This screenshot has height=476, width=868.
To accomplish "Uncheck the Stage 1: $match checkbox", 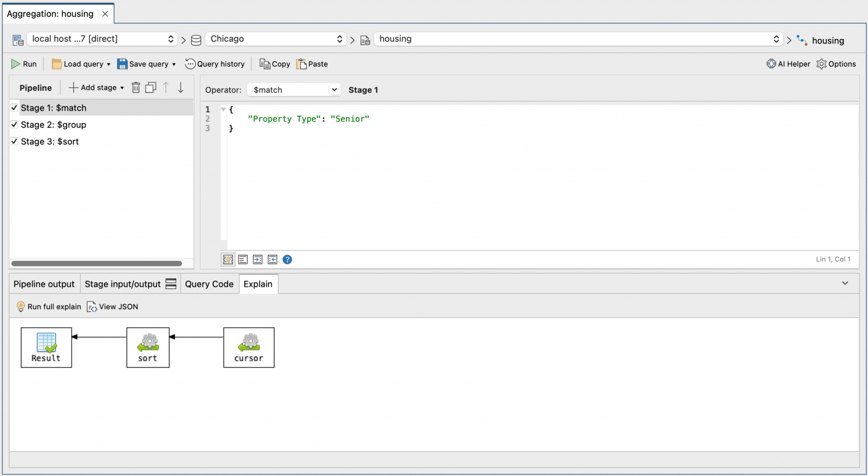I will click(14, 107).
